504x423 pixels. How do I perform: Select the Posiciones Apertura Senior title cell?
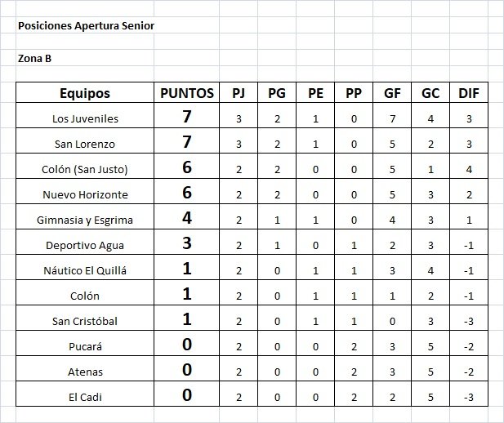click(x=86, y=25)
